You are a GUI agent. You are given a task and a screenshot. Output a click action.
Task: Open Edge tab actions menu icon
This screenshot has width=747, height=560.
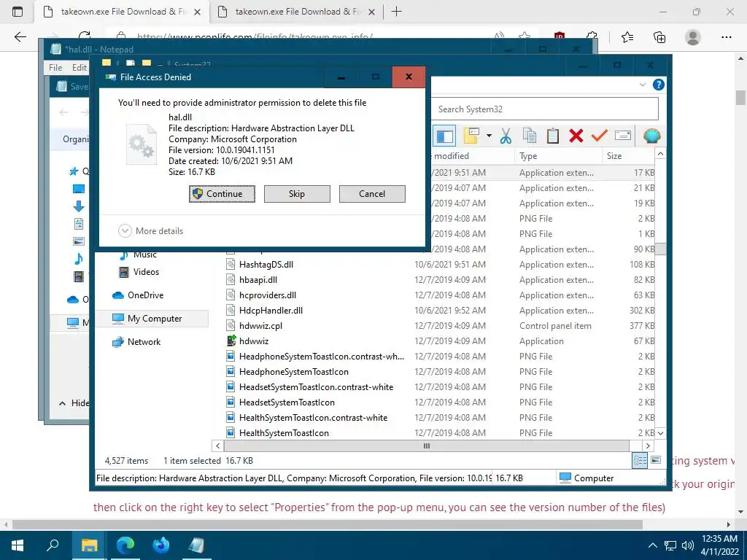click(x=18, y=12)
